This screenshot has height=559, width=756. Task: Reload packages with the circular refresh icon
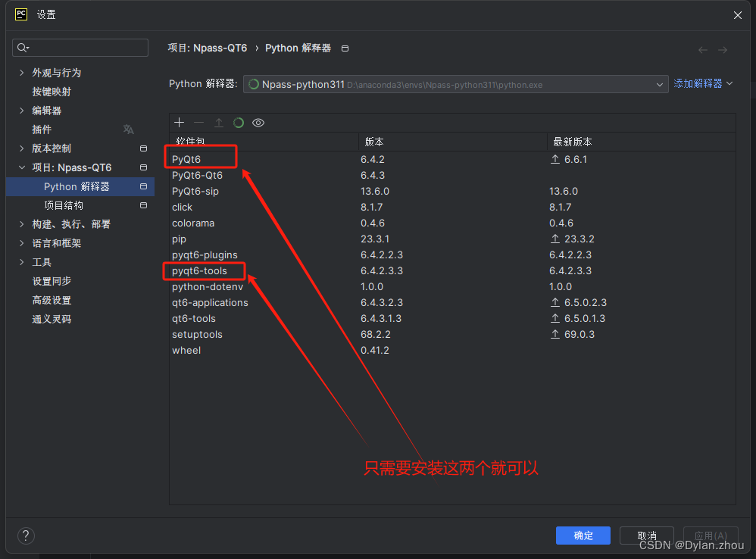pos(238,122)
